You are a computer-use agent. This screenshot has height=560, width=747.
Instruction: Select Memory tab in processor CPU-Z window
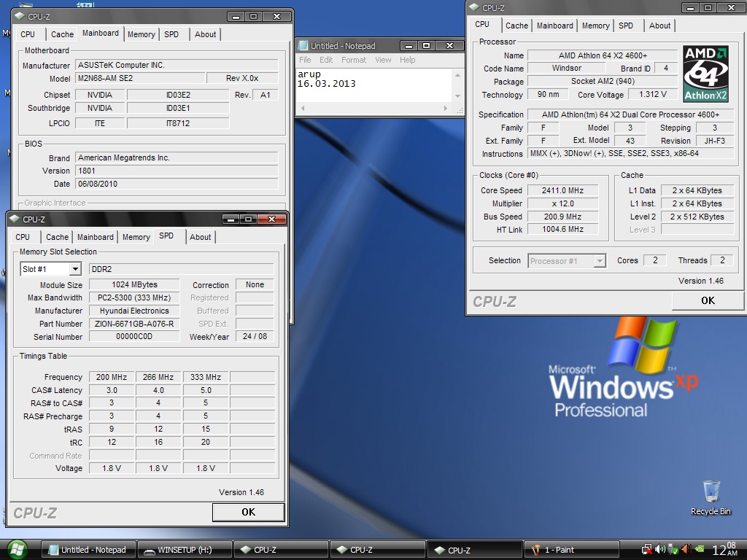(595, 26)
